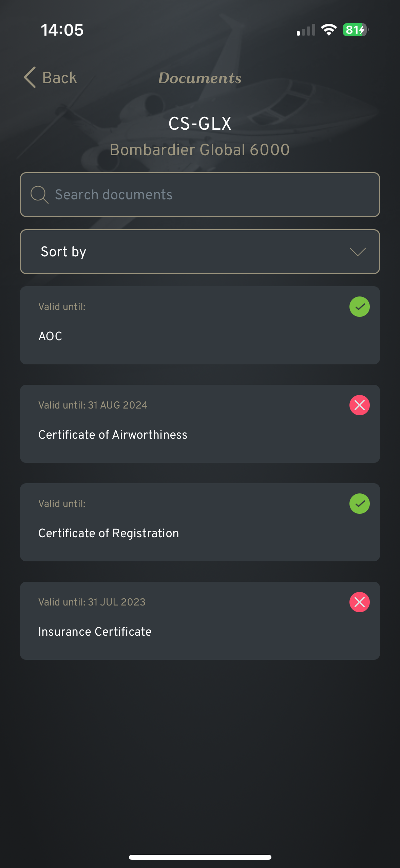Open Certificate of Registration entry

(x=200, y=522)
